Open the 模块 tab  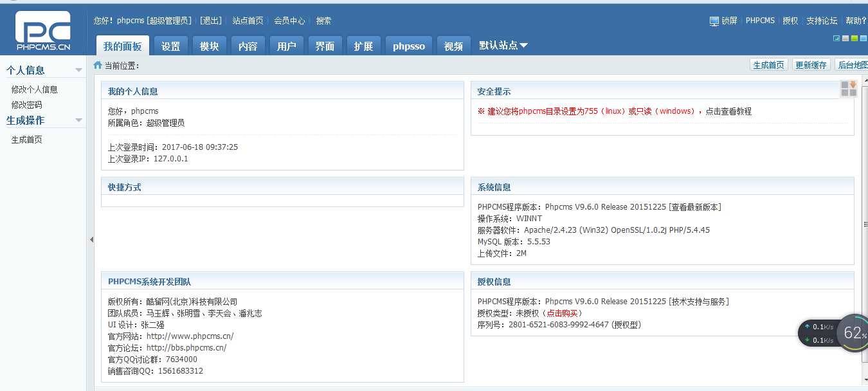point(210,46)
